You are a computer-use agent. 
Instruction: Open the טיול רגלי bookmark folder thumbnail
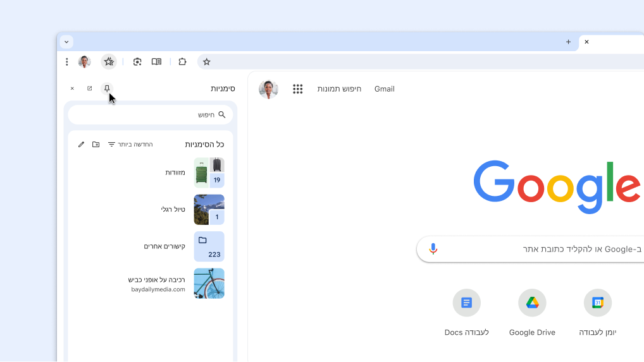click(209, 210)
